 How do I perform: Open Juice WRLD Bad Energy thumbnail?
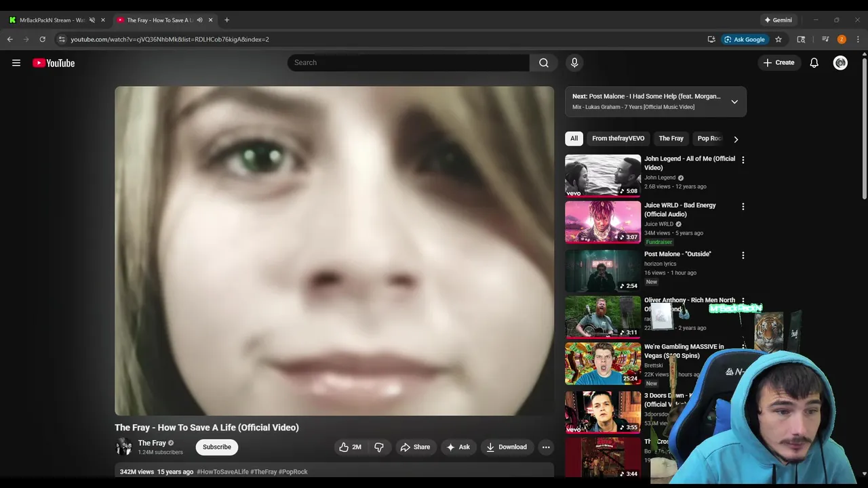click(x=603, y=222)
